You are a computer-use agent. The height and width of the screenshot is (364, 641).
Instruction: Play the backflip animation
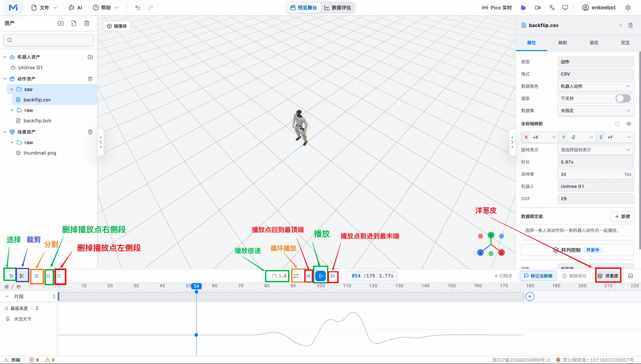[x=320, y=276]
